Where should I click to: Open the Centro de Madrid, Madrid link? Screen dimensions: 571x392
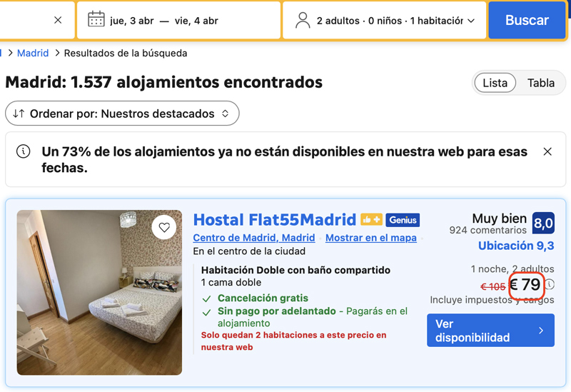point(254,238)
